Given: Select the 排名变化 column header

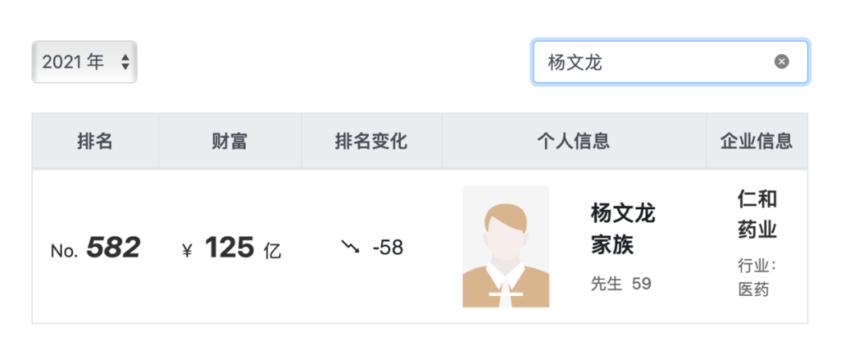Looking at the screenshot, I should (371, 142).
